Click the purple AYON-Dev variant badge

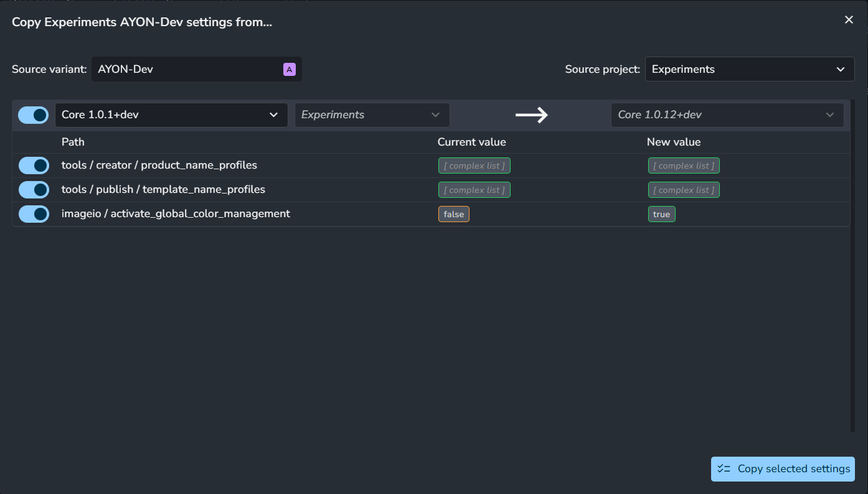coord(289,69)
